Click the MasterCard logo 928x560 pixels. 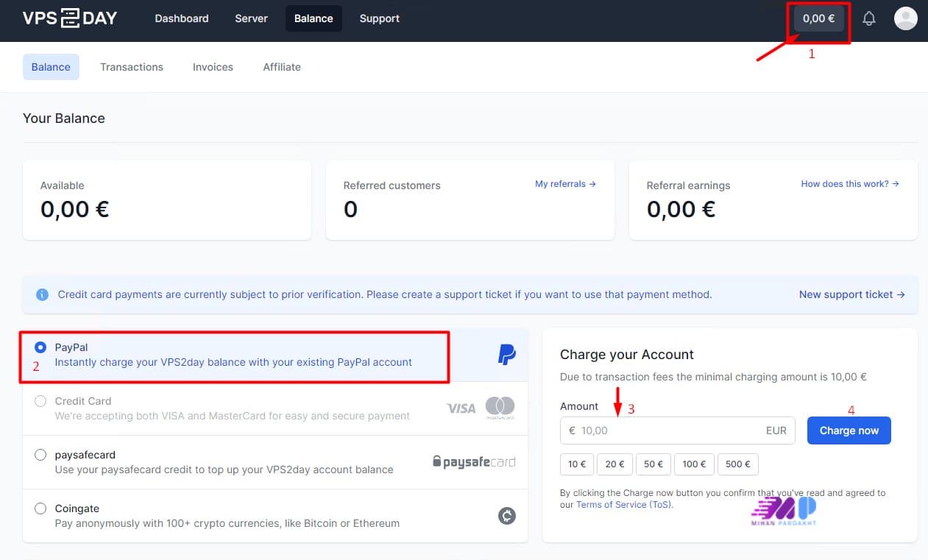pyautogui.click(x=500, y=407)
